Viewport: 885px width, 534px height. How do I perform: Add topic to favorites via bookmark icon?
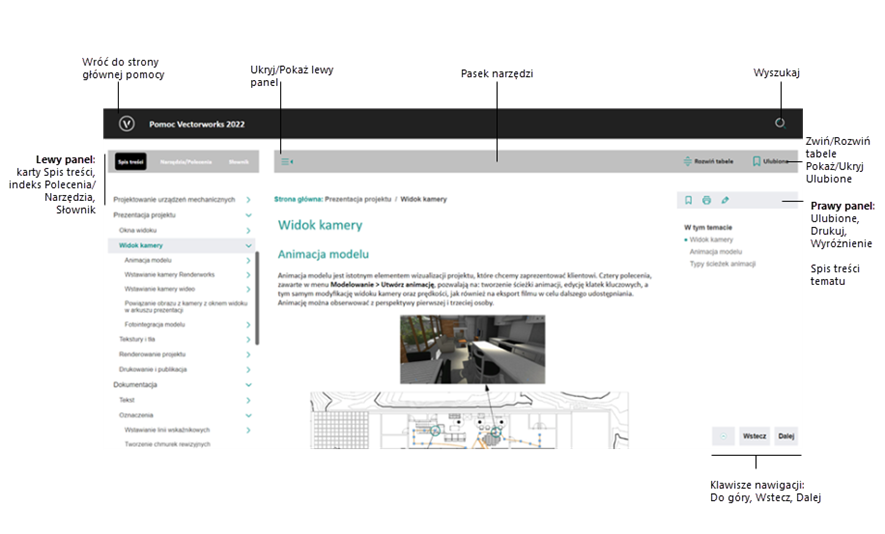pos(688,200)
